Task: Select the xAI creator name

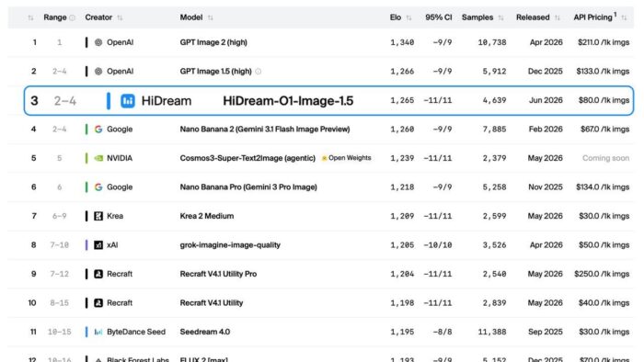Action: pyautogui.click(x=112, y=244)
